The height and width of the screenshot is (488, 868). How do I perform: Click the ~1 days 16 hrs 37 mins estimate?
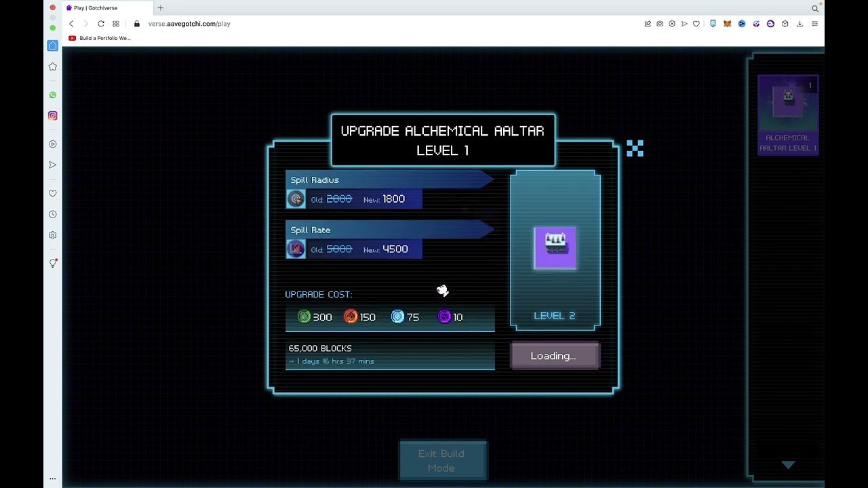[331, 361]
